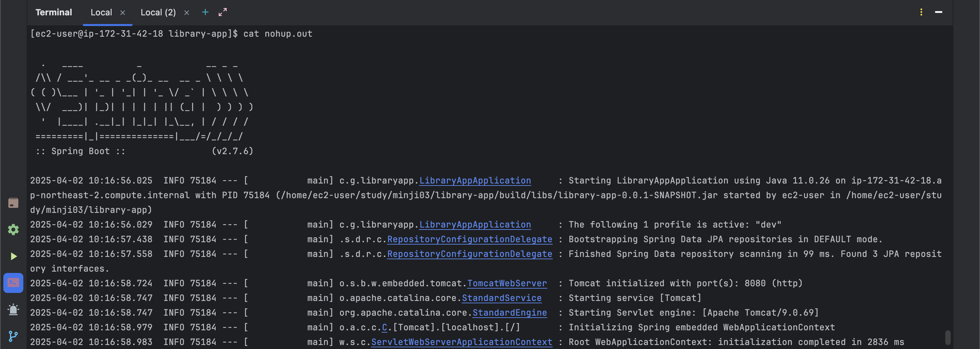This screenshot has height=349, width=980.
Task: Click 'initialization completed in 2836 ms' text
Action: pyautogui.click(x=811, y=342)
